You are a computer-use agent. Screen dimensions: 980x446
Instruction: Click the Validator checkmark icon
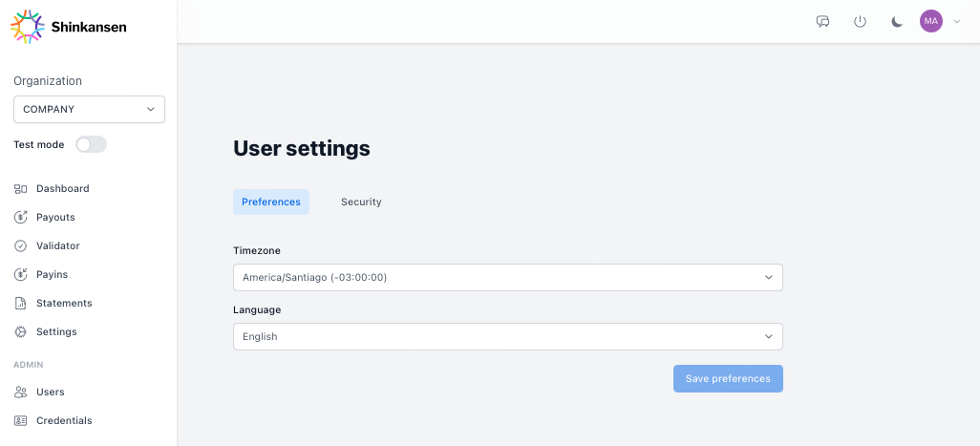click(x=21, y=246)
